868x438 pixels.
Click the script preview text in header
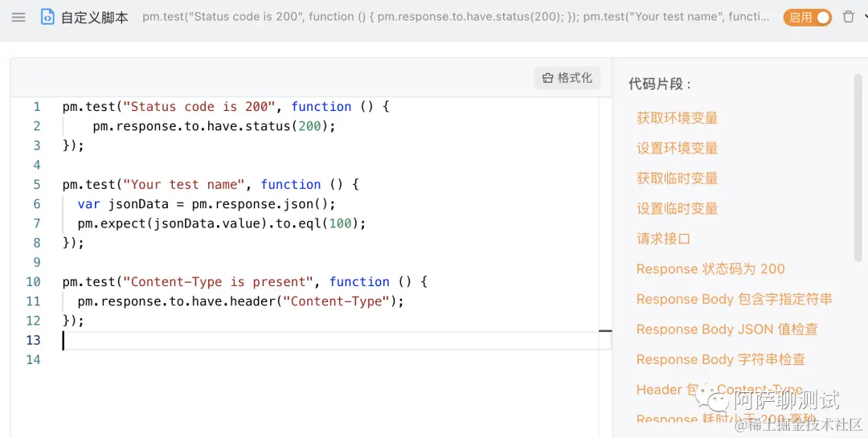(456, 17)
